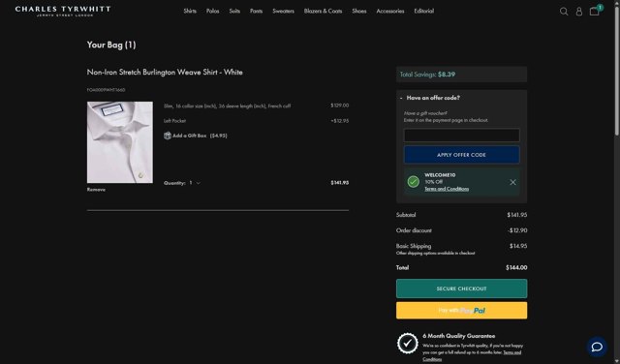620x364 pixels.
Task: Click the Subtotal $141.95 value
Action: click(x=516, y=215)
